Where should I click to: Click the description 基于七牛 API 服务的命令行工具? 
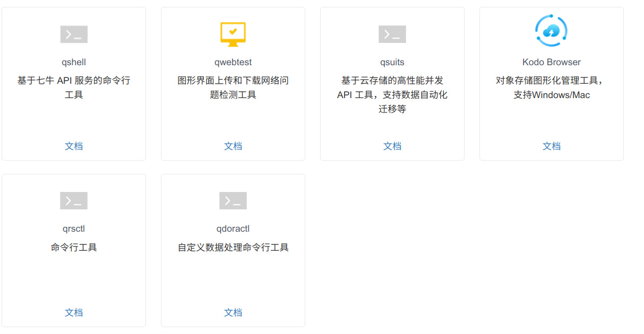(74, 88)
